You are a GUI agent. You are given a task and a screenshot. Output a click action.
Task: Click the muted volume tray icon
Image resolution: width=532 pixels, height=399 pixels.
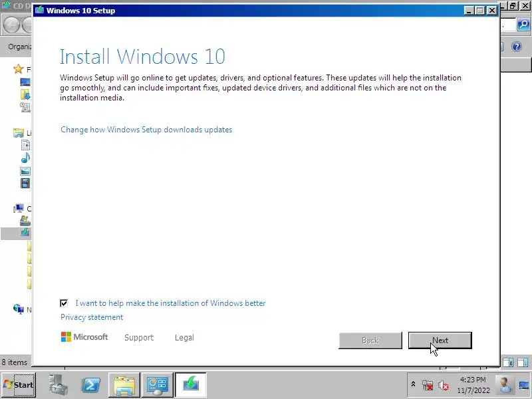(x=444, y=385)
